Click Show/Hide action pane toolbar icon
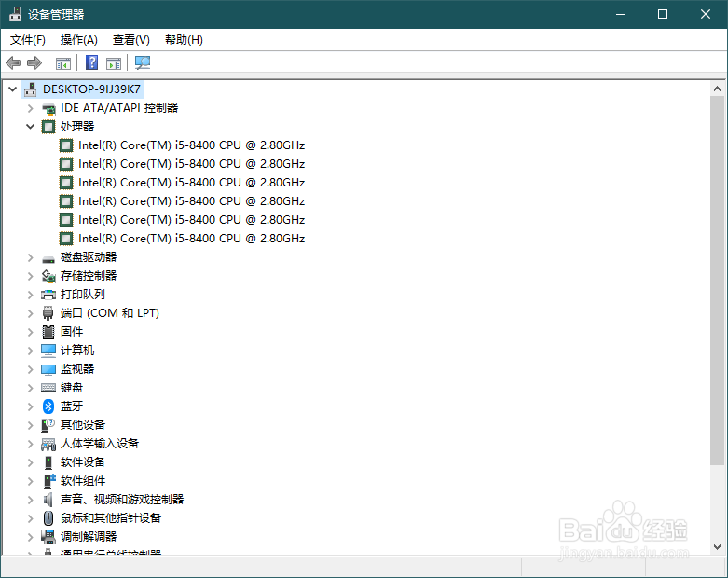 114,63
